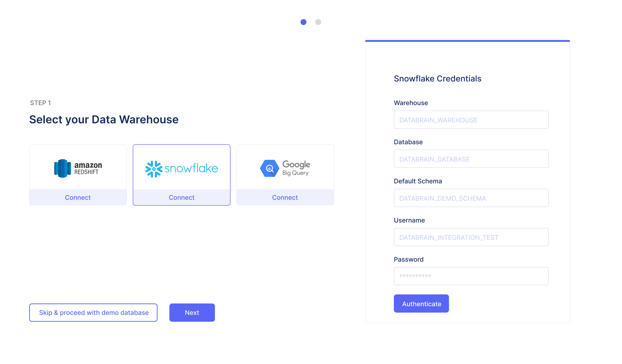The width and height of the screenshot is (622, 364).
Task: Select the Database input field
Action: coord(471,159)
